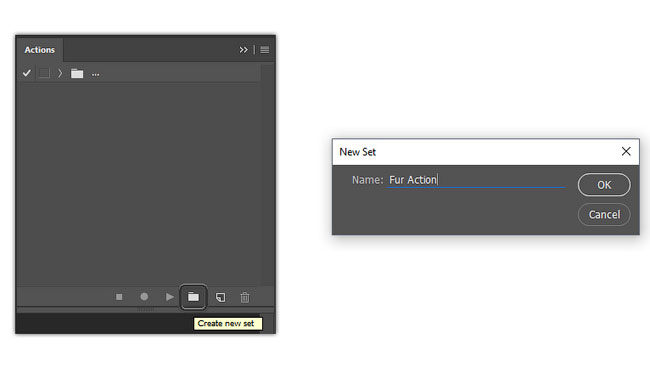Close the New Set dialog with X
The width and height of the screenshot is (650, 367).
pos(626,151)
